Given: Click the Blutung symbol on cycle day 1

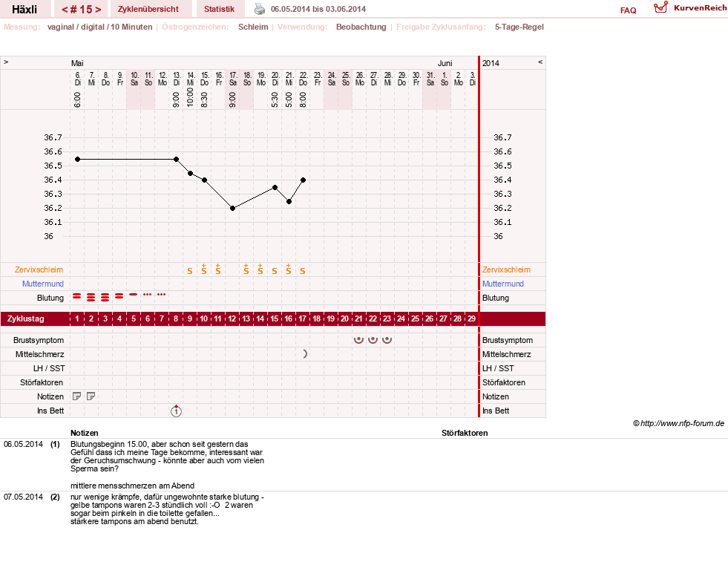Looking at the screenshot, I should click(x=77, y=296).
